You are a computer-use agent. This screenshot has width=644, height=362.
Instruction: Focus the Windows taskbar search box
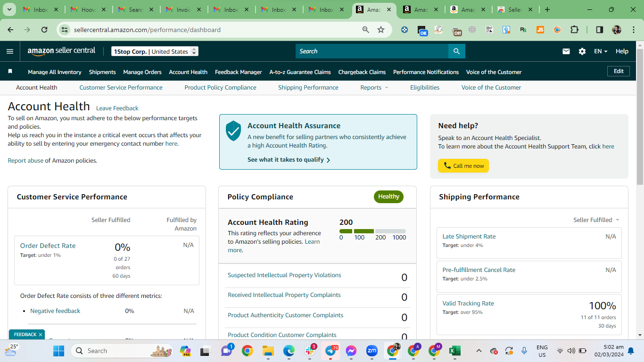coord(123,351)
